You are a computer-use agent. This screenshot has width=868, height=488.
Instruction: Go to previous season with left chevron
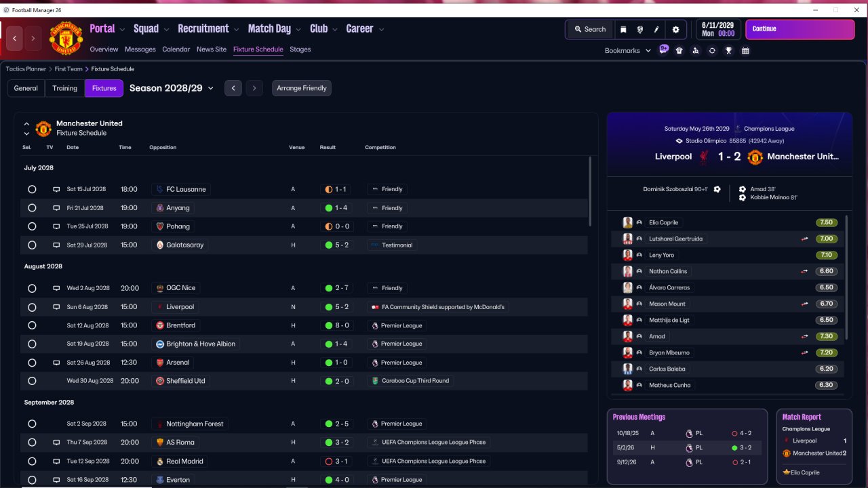tap(233, 88)
